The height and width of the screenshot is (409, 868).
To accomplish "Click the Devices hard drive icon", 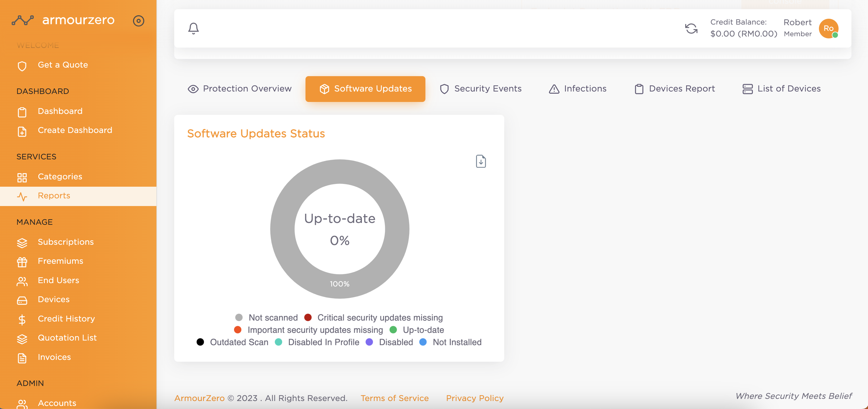I will pos(22,300).
